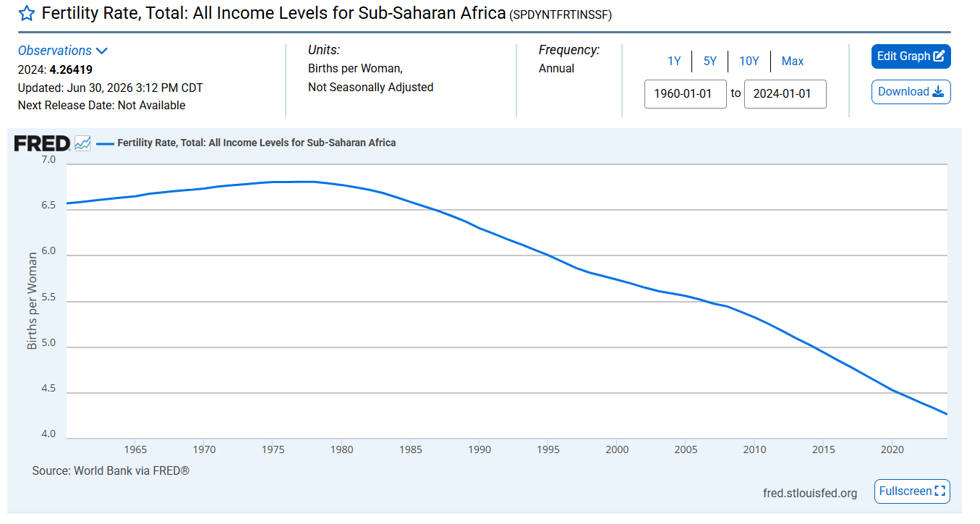Open Edit Graph panel

coord(911,56)
